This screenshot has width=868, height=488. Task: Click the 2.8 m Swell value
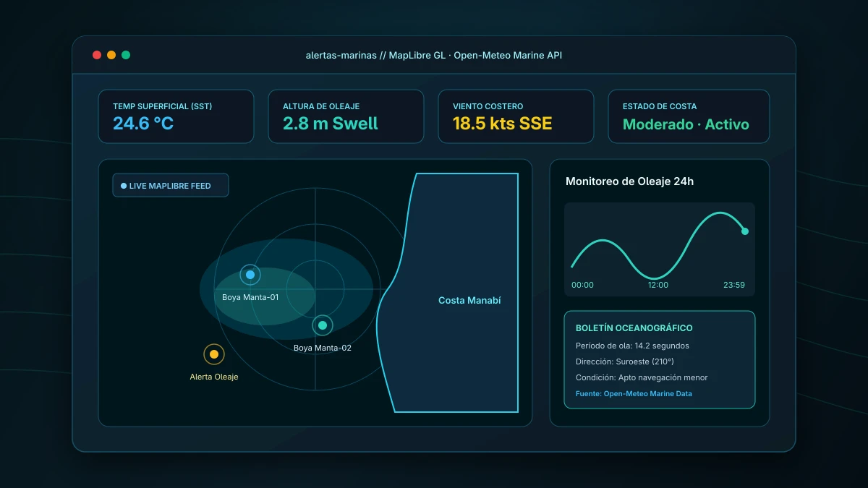[331, 124]
